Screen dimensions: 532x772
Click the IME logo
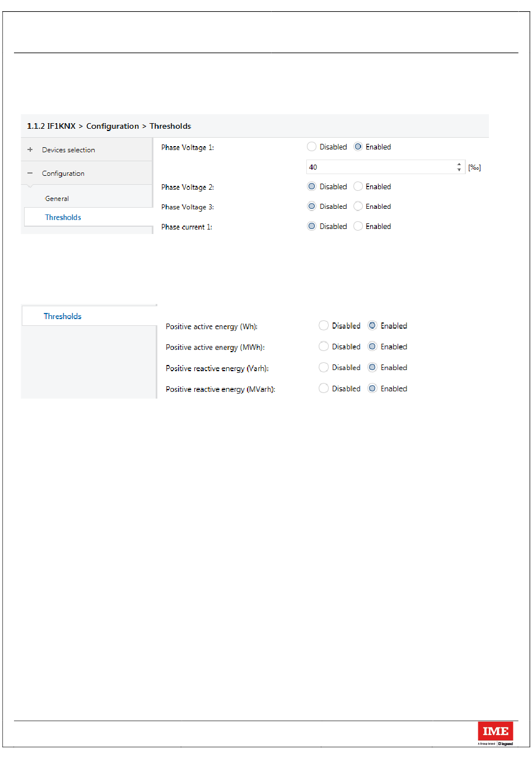(495, 732)
